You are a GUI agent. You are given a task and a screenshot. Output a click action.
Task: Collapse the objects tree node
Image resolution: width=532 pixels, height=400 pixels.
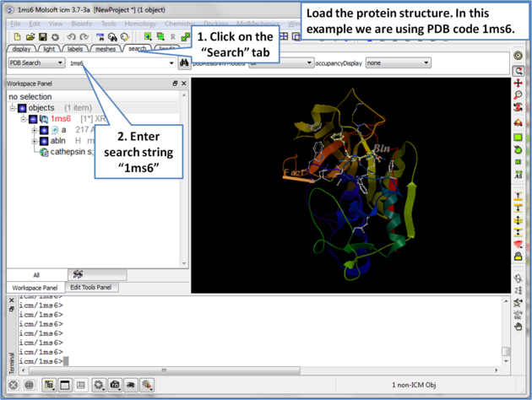pos(13,109)
